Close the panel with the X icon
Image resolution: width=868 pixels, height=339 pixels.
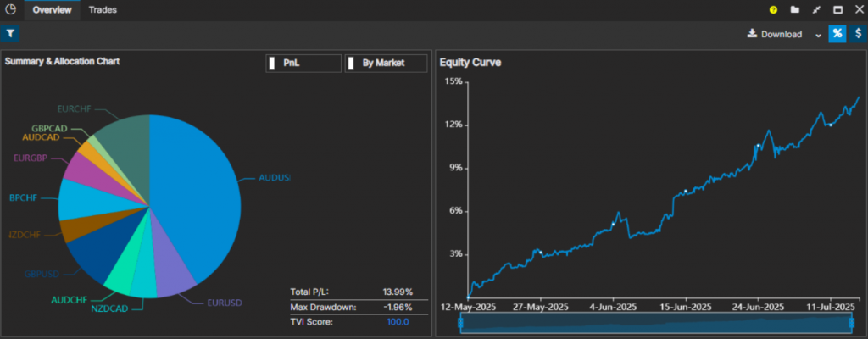tap(860, 9)
